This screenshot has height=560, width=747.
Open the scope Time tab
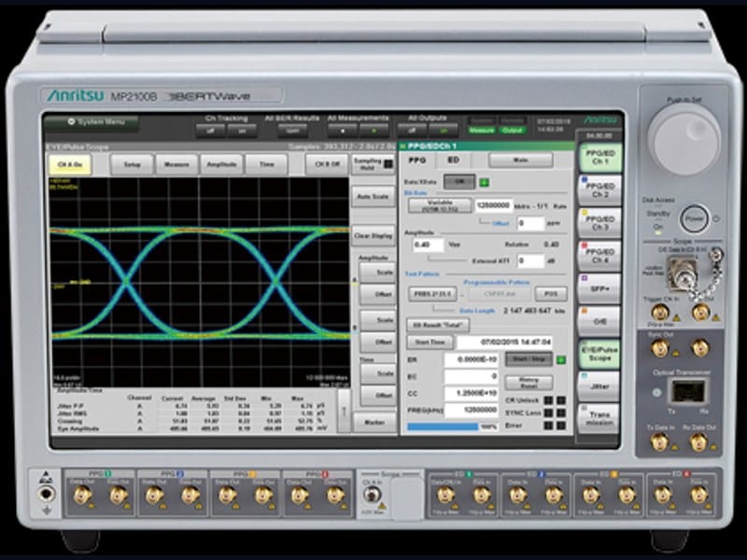click(x=266, y=165)
